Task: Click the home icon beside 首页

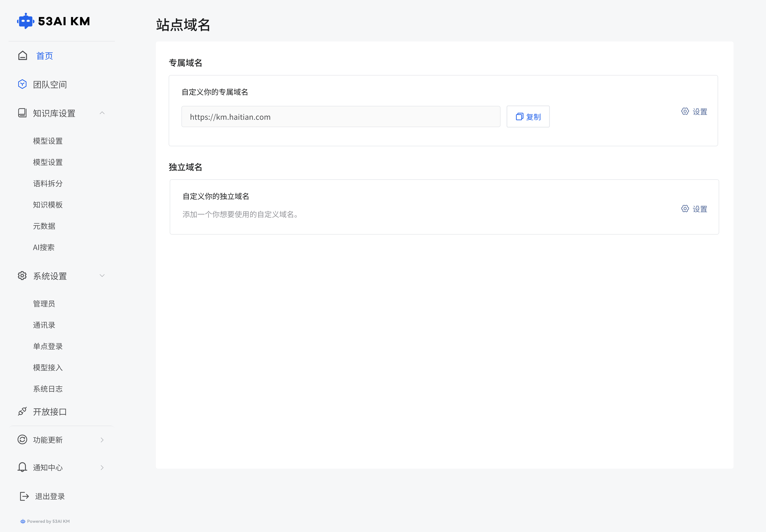Action: click(23, 55)
